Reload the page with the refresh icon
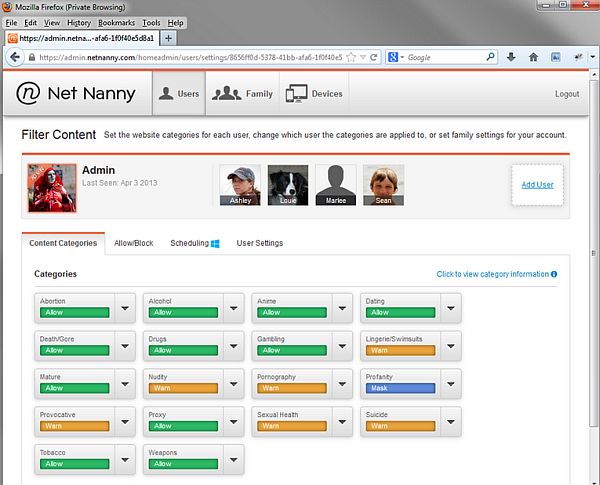This screenshot has width=600, height=485. click(373, 57)
